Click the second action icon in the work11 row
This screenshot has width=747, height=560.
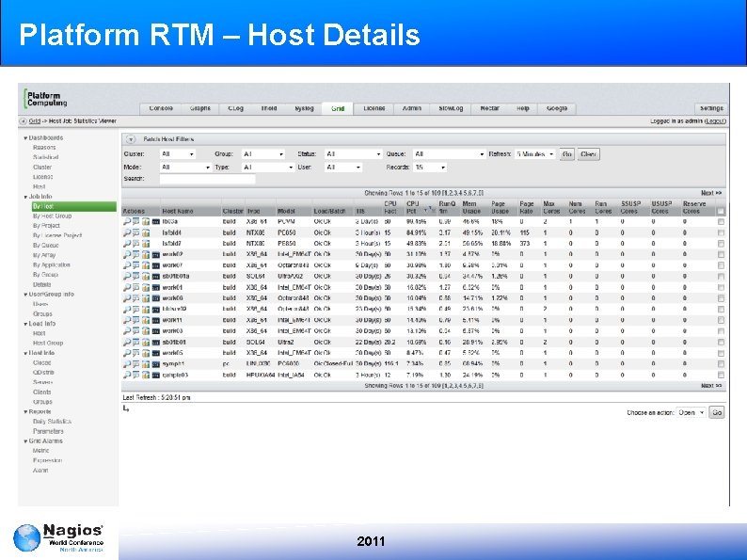click(136, 320)
